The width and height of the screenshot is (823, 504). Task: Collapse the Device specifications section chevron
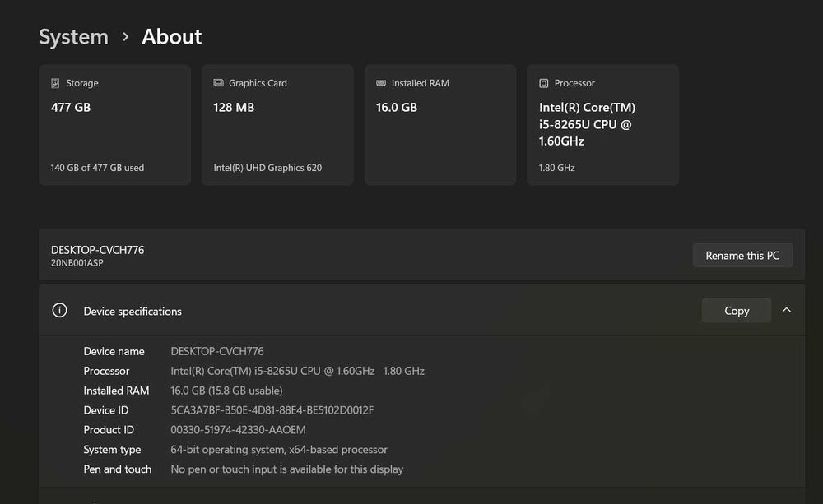click(786, 310)
